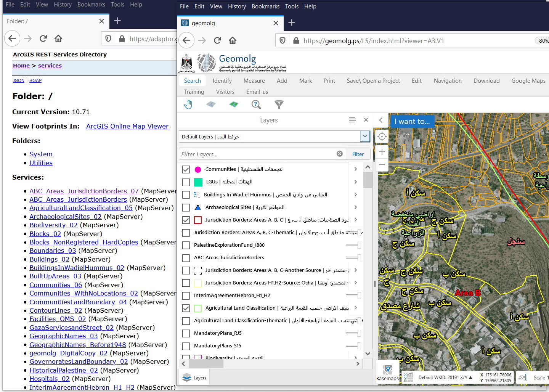Toggle Agricultural Land Classification layer checkbox
This screenshot has width=549, height=392.
point(186,308)
